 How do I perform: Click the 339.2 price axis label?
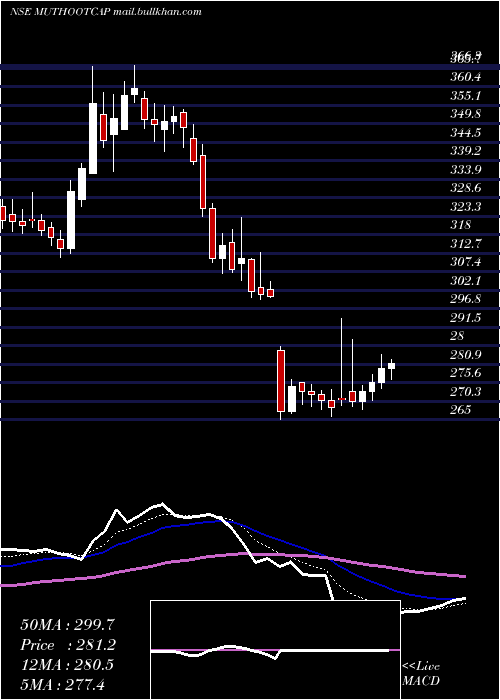[x=466, y=151]
